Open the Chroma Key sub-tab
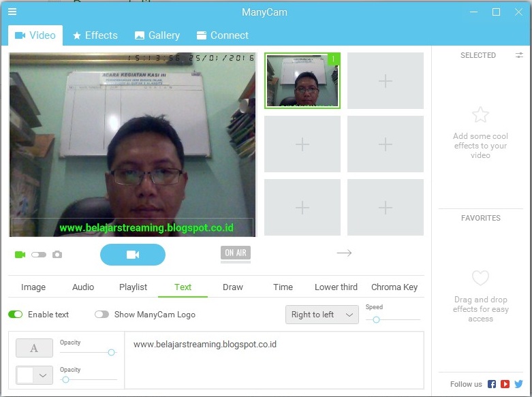 394,287
